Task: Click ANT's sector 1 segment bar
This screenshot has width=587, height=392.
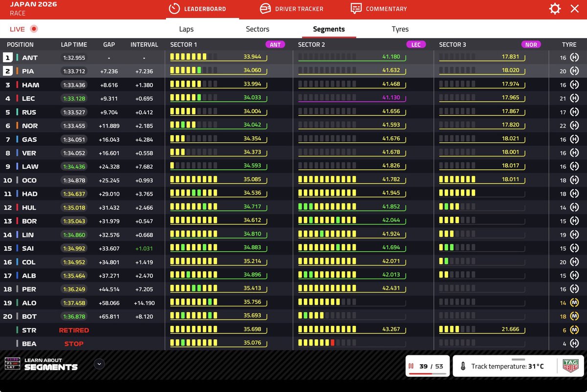Action: point(194,57)
